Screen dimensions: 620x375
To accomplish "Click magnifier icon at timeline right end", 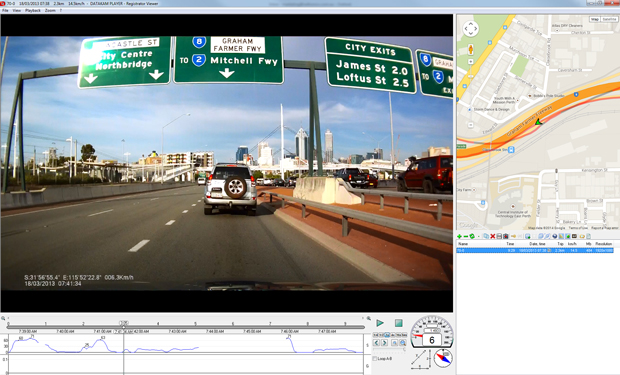I will point(369,318).
